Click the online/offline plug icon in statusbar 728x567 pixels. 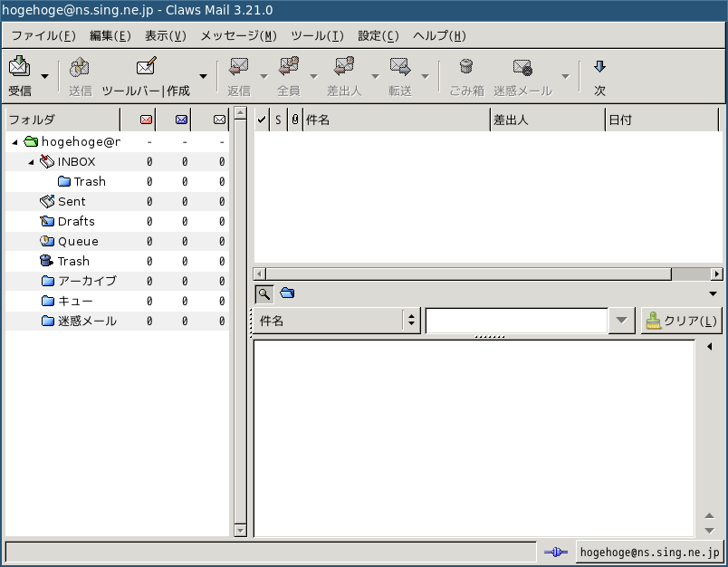tap(554, 551)
